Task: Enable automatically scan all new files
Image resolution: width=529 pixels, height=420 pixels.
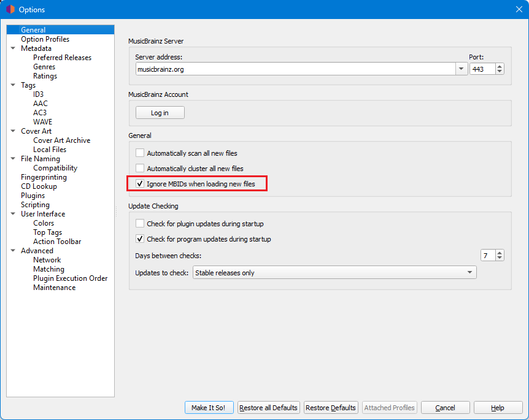Action: pyautogui.click(x=140, y=153)
